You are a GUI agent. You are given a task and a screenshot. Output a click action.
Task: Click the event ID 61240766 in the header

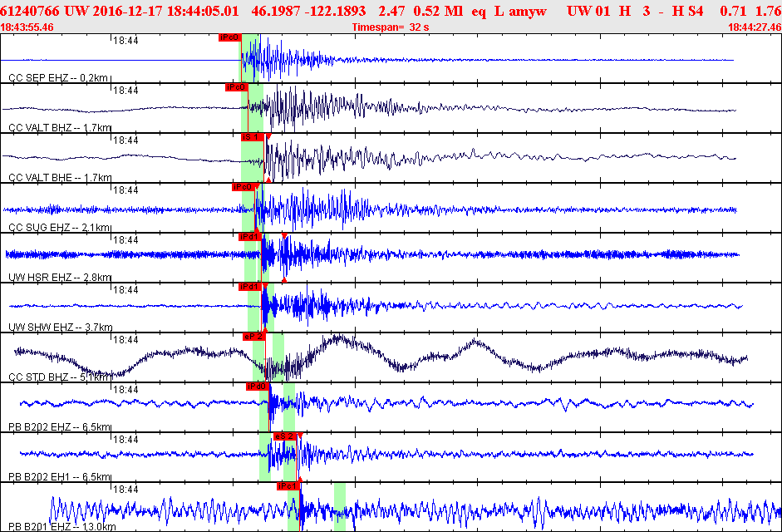pyautogui.click(x=30, y=11)
